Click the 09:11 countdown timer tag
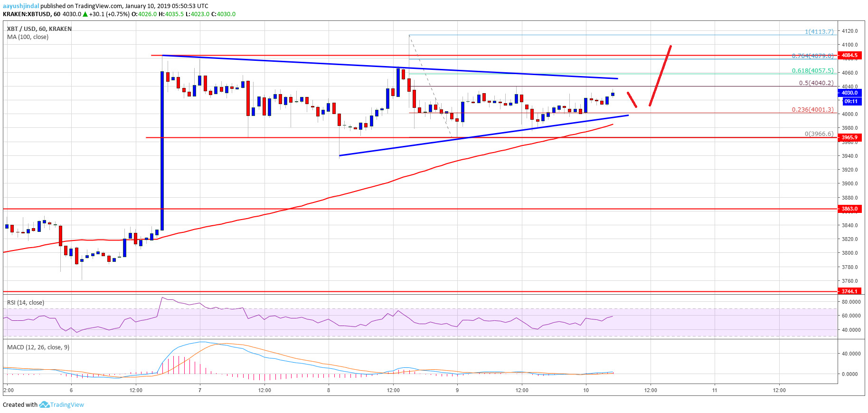The image size is (868, 413). 850,101
